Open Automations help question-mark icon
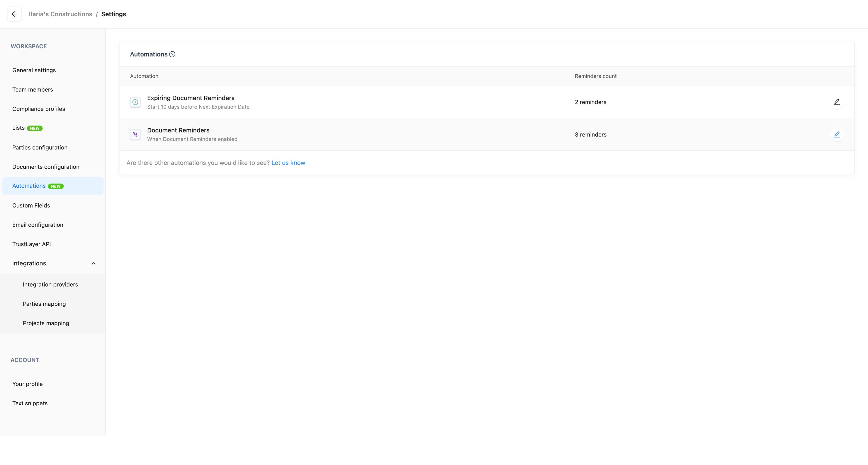Screen dimensions: 868x465 (x=172, y=54)
